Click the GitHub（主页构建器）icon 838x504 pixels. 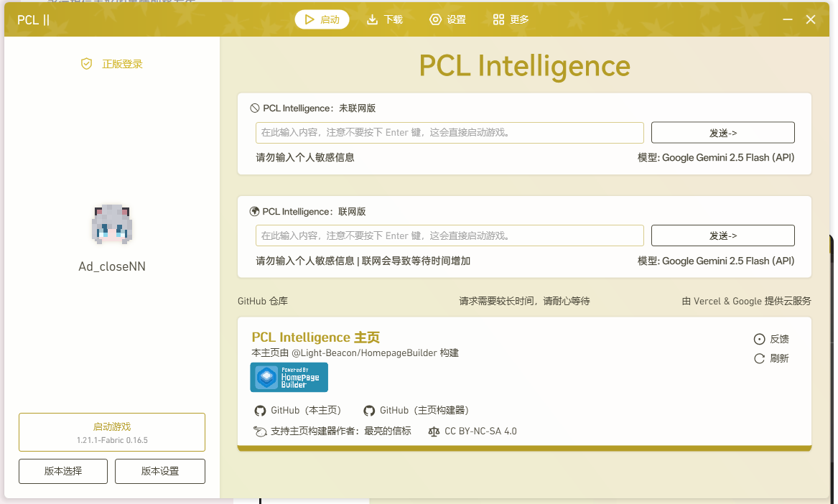(368, 411)
